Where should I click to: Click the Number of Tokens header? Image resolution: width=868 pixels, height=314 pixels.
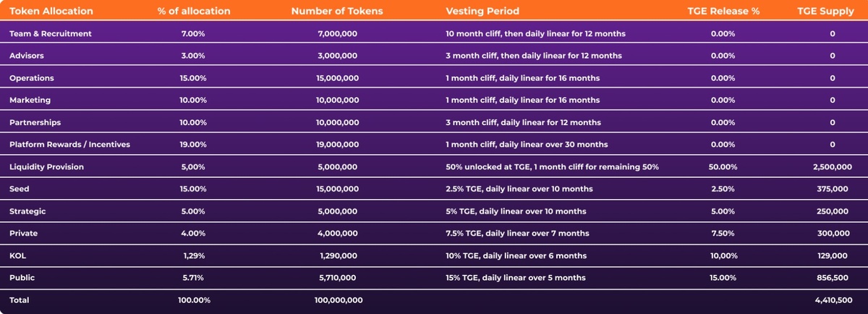coord(339,12)
